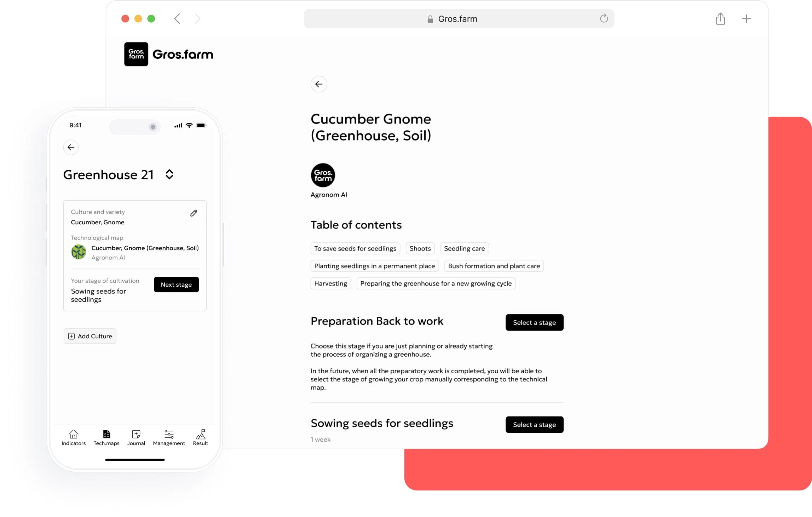The width and height of the screenshot is (812, 517).
Task: Select Planting seedlings in a permanent place
Action: tap(375, 266)
